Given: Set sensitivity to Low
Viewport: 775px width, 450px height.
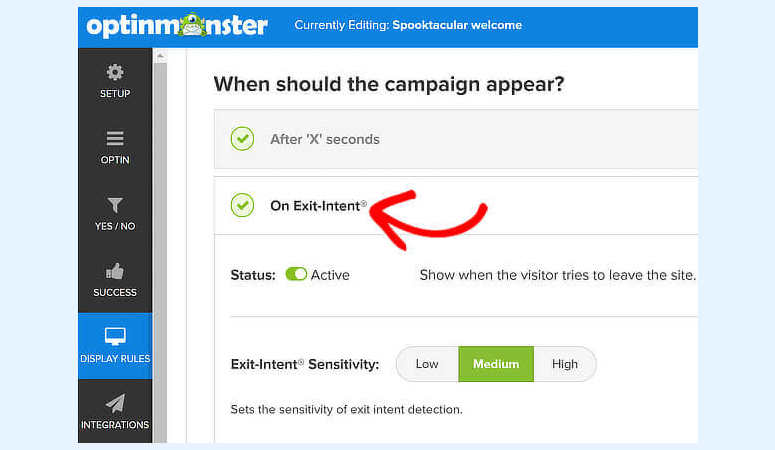Looking at the screenshot, I should click(x=427, y=364).
